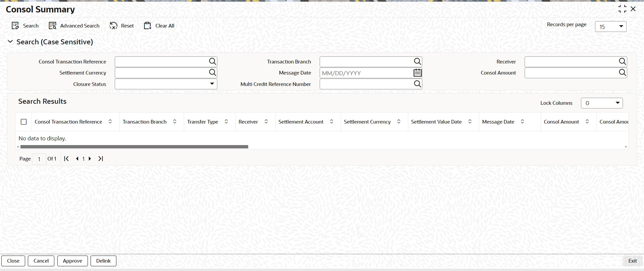
Task: Click the Search toolbar icon
Action: pyautogui.click(x=15, y=26)
